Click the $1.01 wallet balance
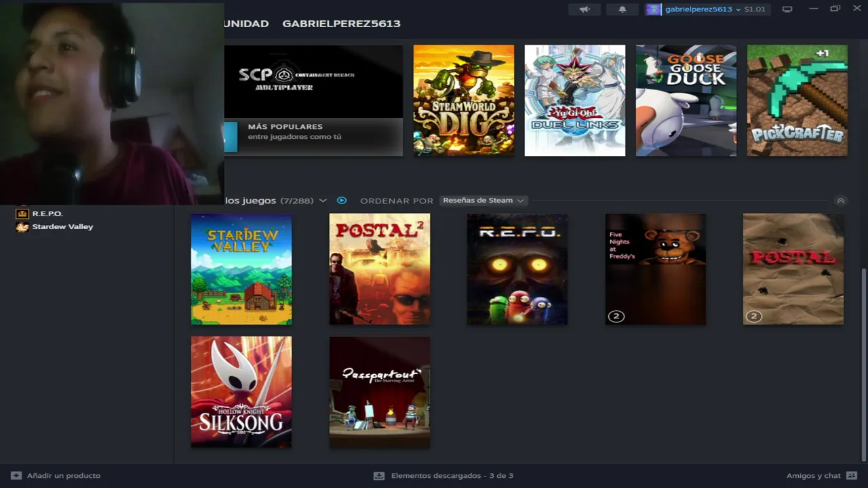 755,9
